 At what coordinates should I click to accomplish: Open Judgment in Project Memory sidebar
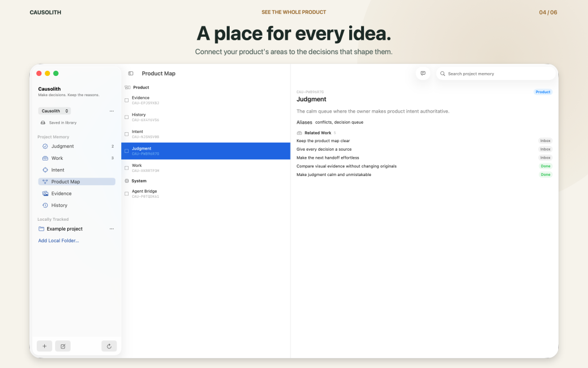tap(76, 146)
